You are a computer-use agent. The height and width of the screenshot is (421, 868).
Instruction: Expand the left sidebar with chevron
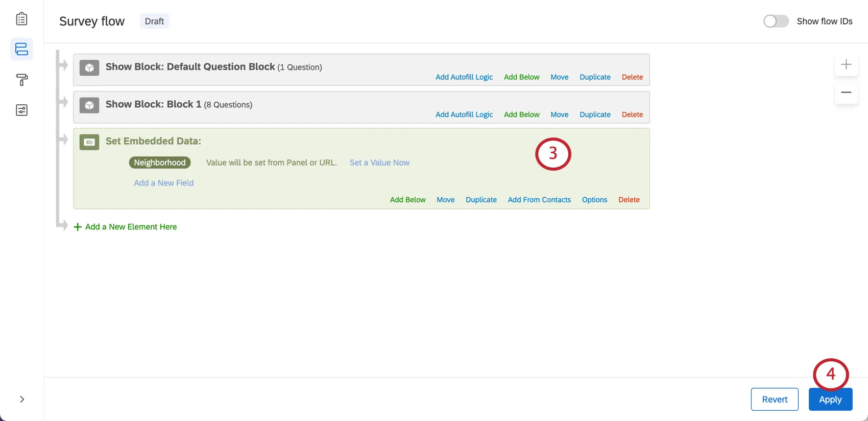(22, 399)
